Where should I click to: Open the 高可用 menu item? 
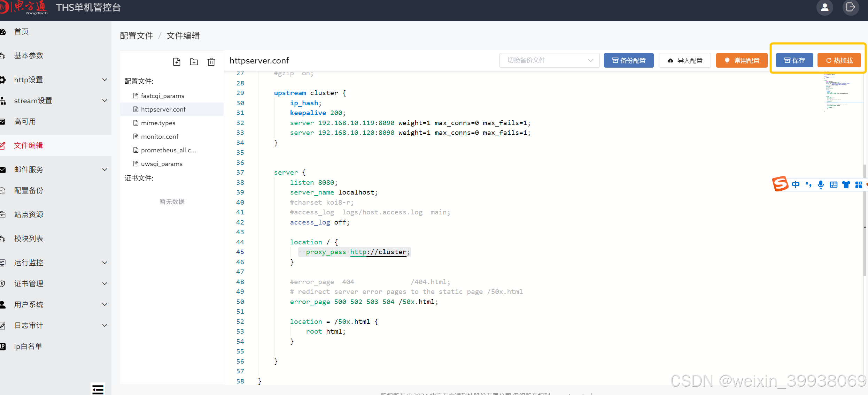point(56,122)
